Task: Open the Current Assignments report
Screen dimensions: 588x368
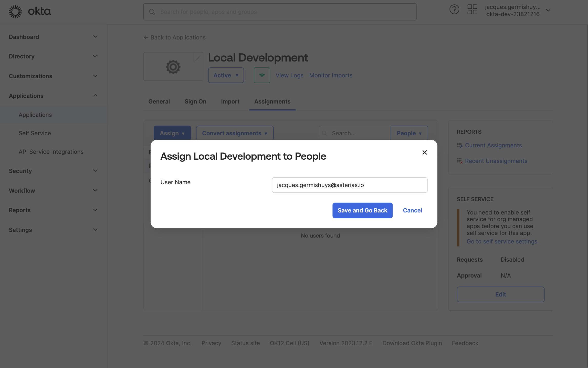Action: pyautogui.click(x=493, y=145)
